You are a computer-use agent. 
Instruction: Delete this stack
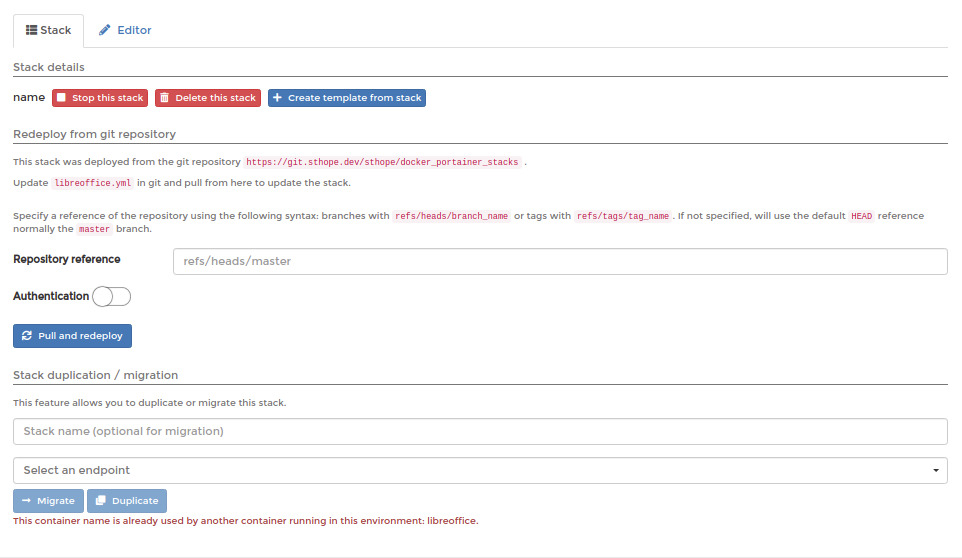[208, 97]
